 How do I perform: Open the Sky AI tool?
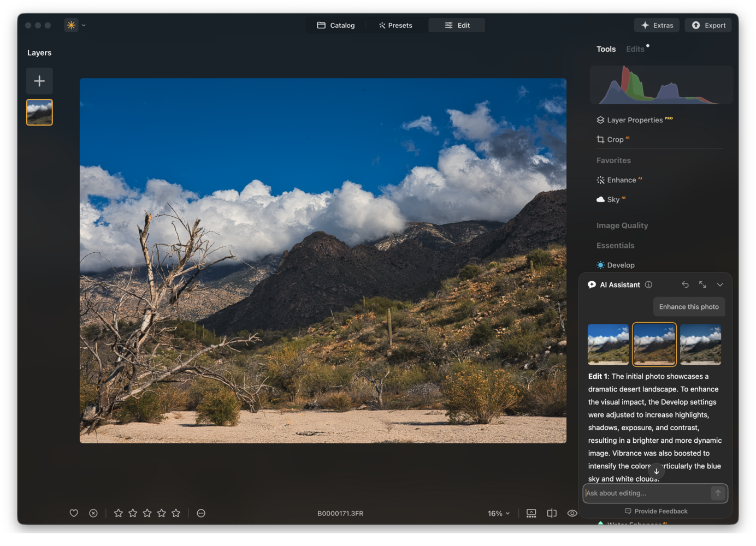point(612,200)
